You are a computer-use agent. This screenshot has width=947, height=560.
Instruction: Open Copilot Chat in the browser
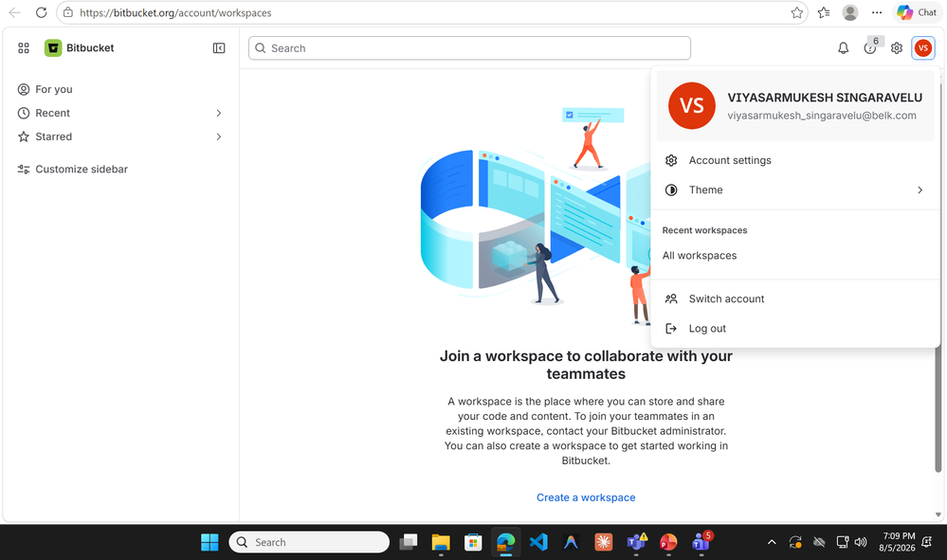(917, 12)
